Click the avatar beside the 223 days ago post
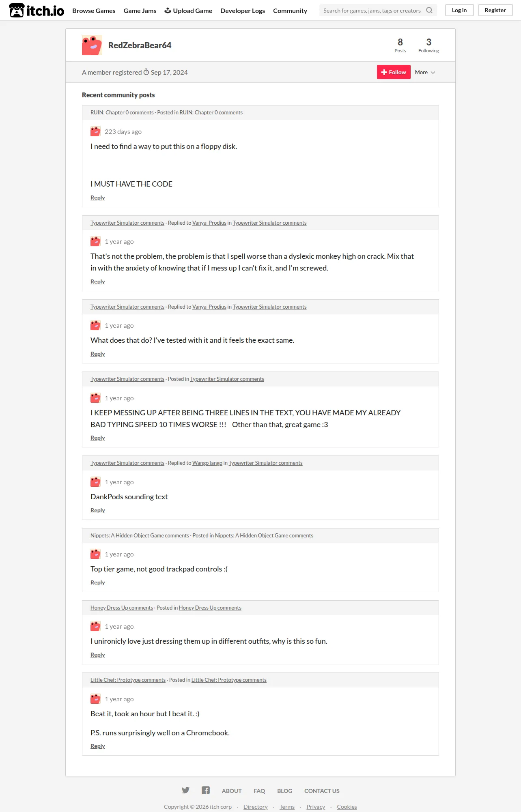 [x=95, y=131]
